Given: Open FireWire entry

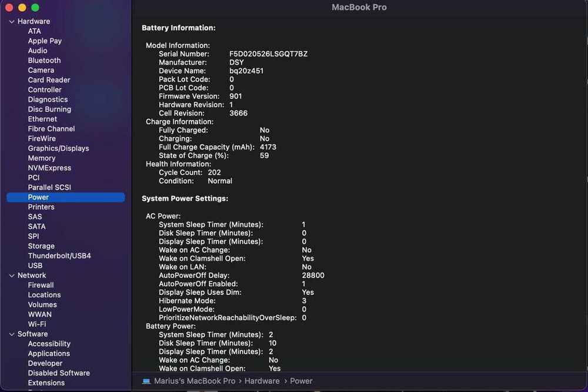Looking at the screenshot, I should 42,138.
